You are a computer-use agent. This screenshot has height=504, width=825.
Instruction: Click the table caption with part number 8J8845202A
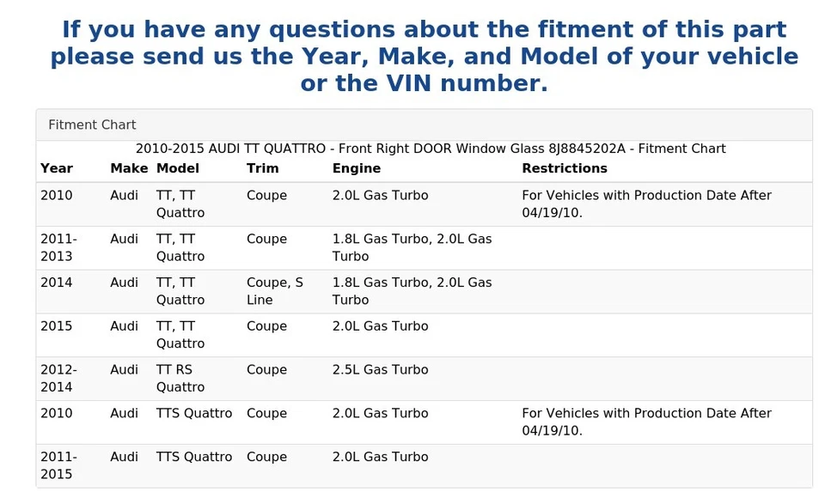pos(431,149)
